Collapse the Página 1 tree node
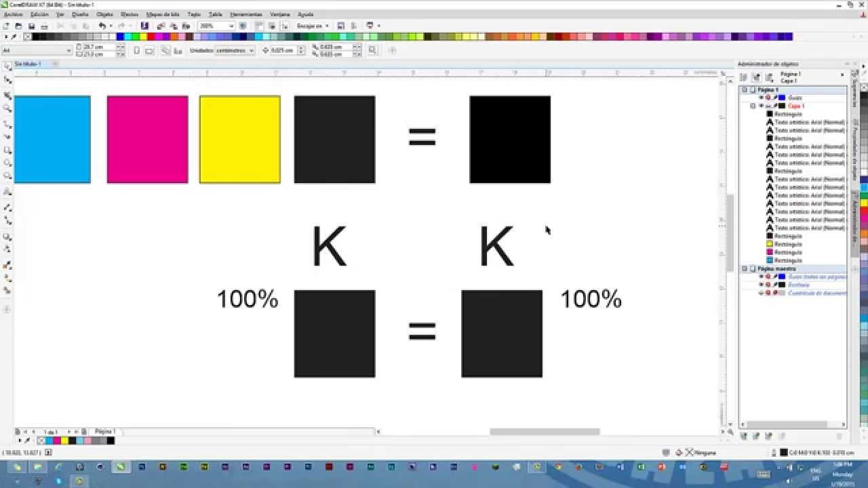Screen dimensions: 868x488 pos(745,89)
